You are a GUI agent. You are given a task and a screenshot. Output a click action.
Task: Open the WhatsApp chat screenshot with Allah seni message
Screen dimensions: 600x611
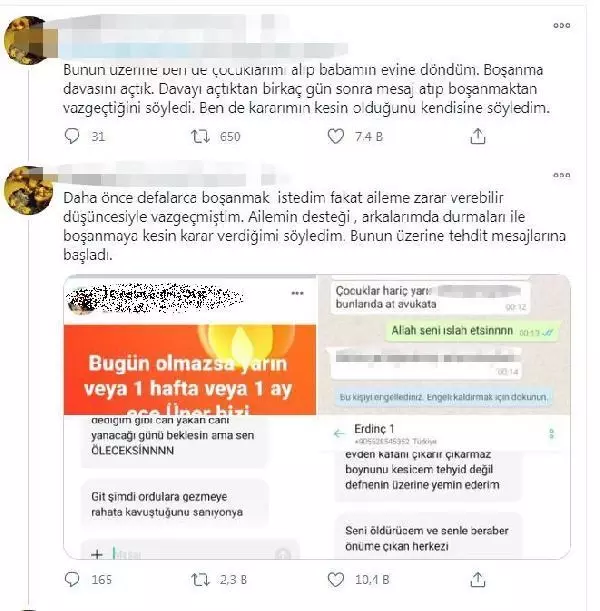point(444,345)
